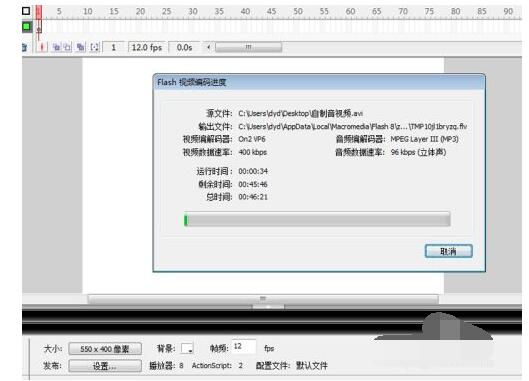The width and height of the screenshot is (529, 381).
Task: Click the MPEG Layer III (MP3) audio codec value
Action: click(424, 139)
